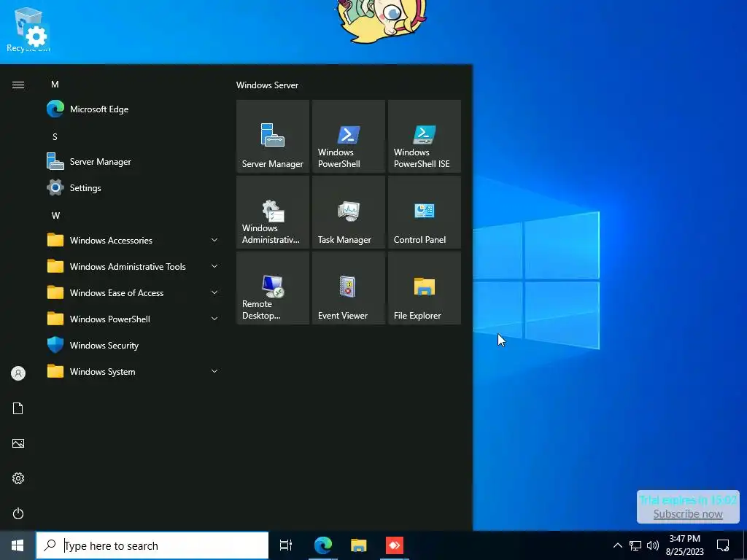This screenshot has height=560, width=747.
Task: Expand the Windows System folder
Action: click(133, 371)
